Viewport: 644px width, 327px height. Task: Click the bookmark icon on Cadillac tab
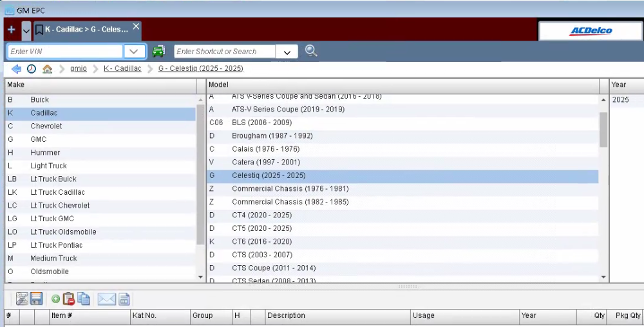[x=39, y=30]
